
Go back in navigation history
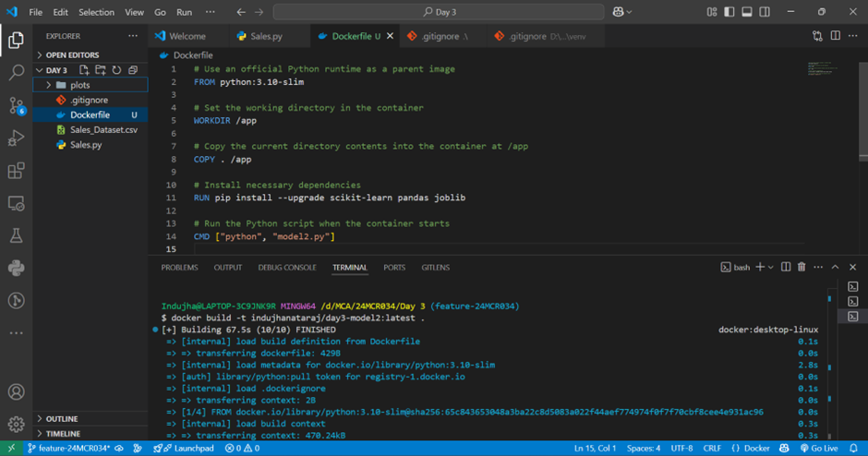241,12
